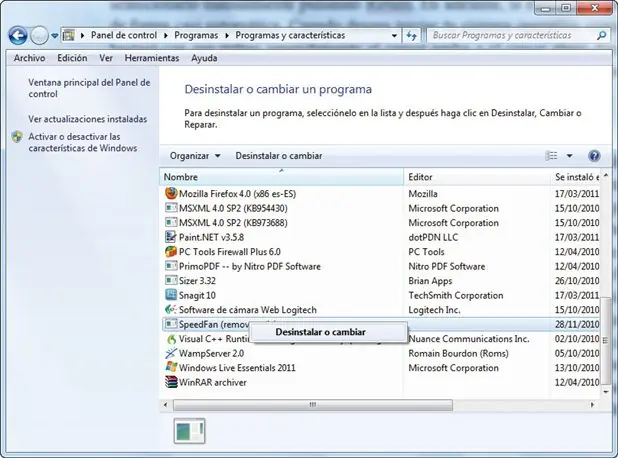Click the details pane program thumbnail

(x=190, y=431)
